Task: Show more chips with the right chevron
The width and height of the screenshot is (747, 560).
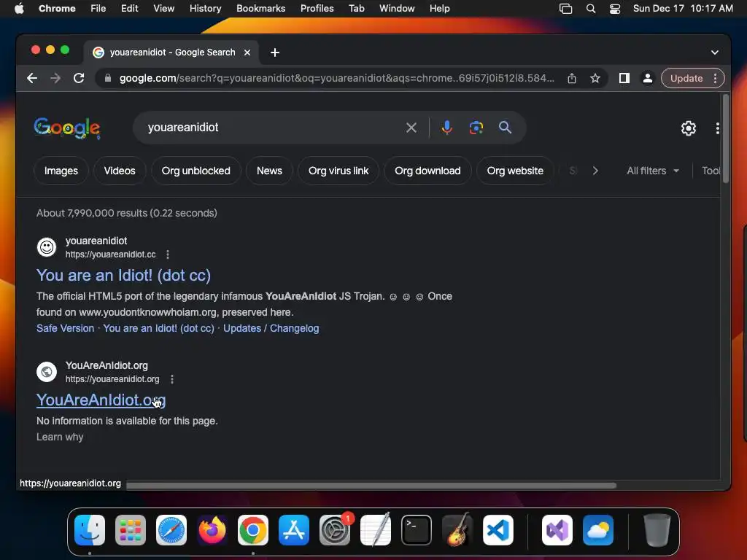Action: 595,171
